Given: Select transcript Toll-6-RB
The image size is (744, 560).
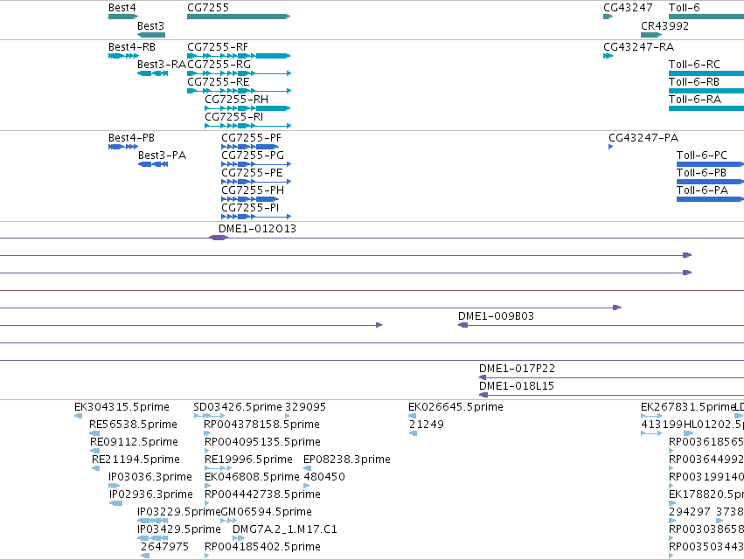Looking at the screenshot, I should click(x=706, y=91).
